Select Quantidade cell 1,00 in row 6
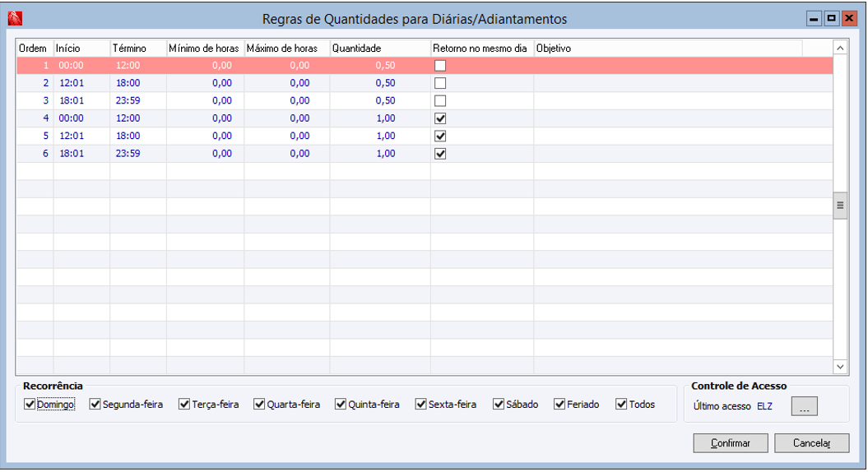The height and width of the screenshot is (472, 868). 380,154
